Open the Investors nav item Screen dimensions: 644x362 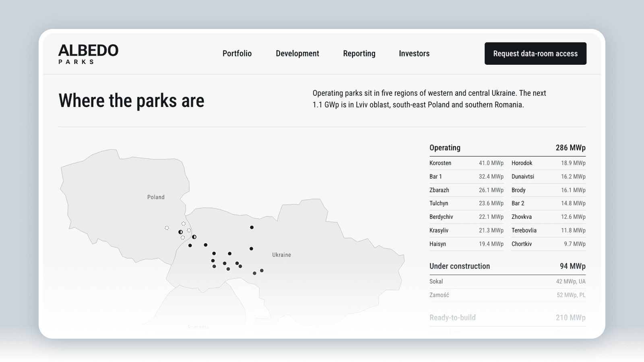tap(414, 53)
